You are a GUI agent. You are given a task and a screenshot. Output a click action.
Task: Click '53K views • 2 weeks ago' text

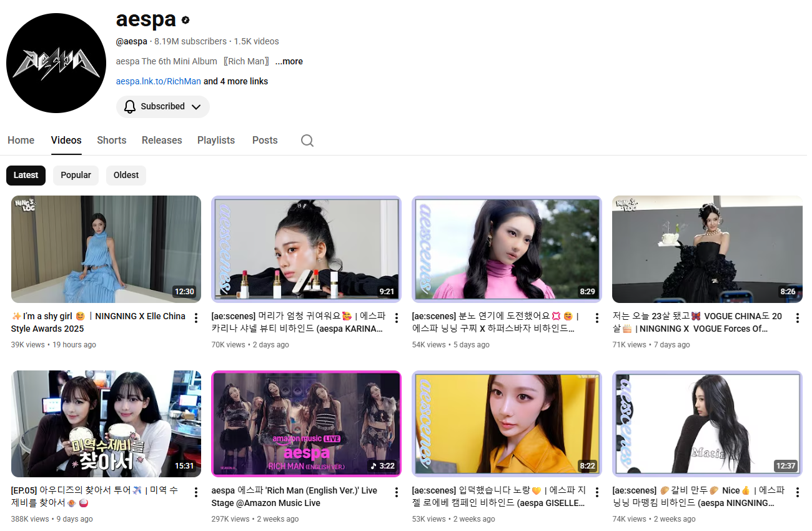[x=453, y=519]
